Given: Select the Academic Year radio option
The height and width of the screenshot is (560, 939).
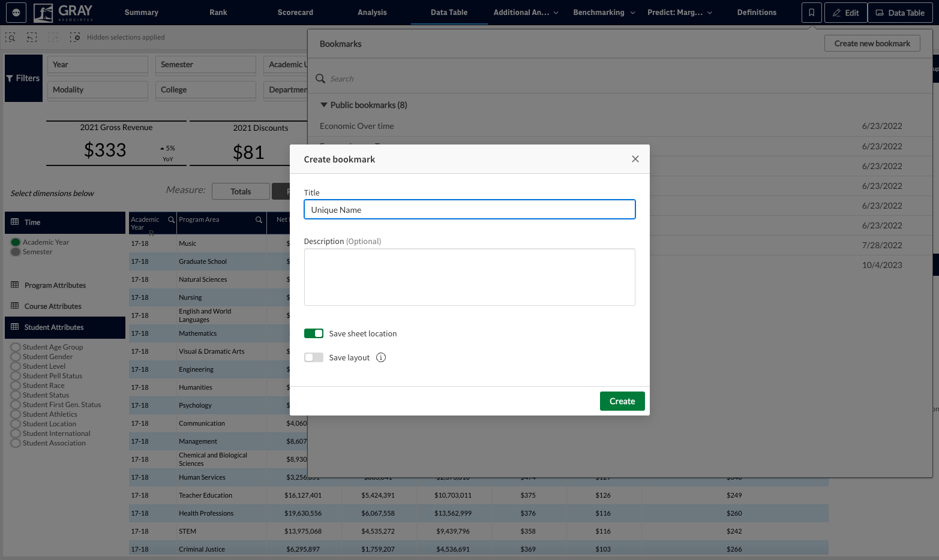Looking at the screenshot, I should tap(16, 242).
